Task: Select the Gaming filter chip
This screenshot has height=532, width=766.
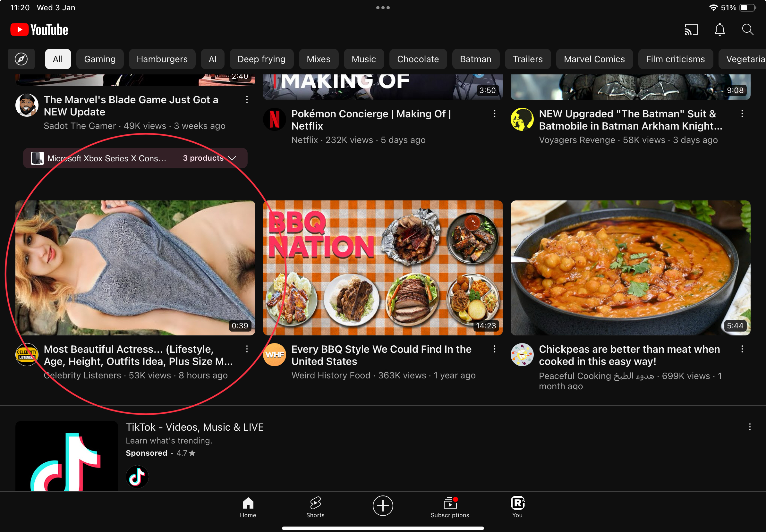Action: [100, 59]
